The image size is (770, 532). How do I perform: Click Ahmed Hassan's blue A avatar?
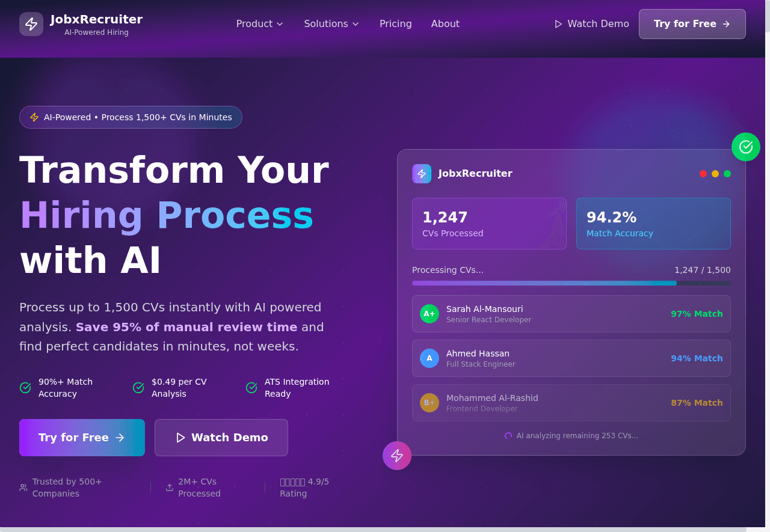pyautogui.click(x=430, y=358)
